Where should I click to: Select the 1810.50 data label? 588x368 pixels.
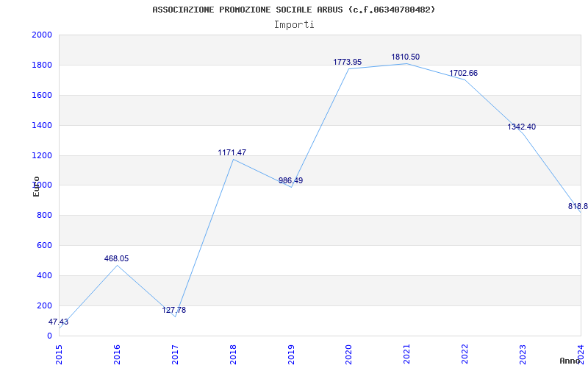click(406, 57)
